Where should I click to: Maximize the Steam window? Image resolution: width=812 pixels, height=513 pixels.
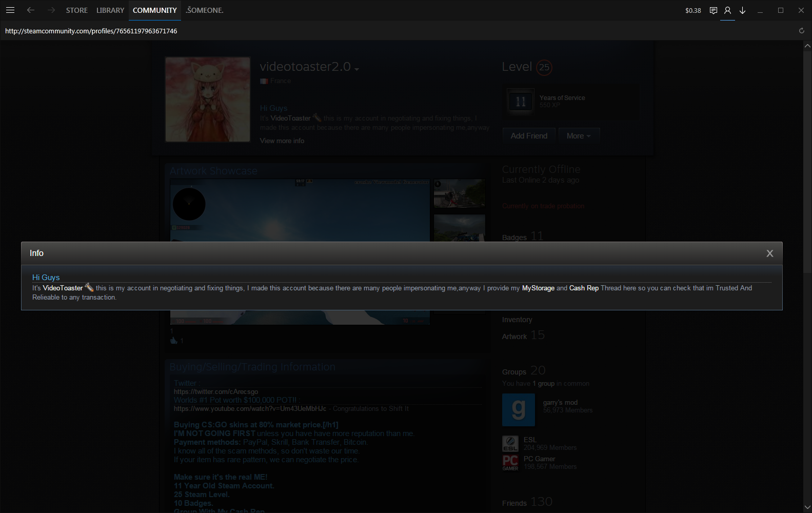click(x=780, y=10)
